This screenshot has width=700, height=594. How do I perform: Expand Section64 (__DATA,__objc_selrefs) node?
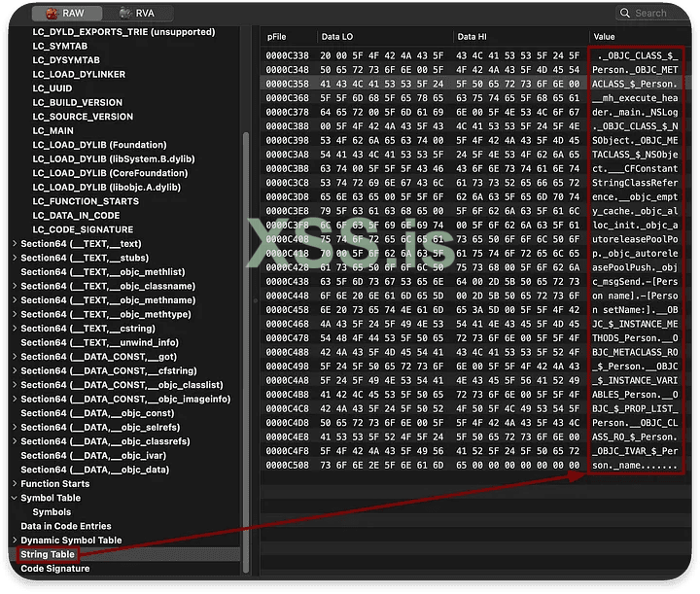click(15, 427)
